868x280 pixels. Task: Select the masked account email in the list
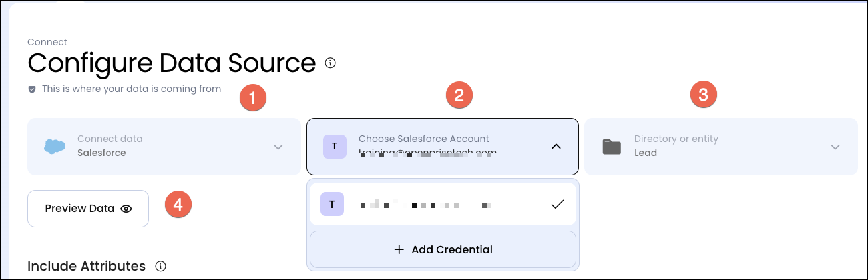(x=426, y=205)
